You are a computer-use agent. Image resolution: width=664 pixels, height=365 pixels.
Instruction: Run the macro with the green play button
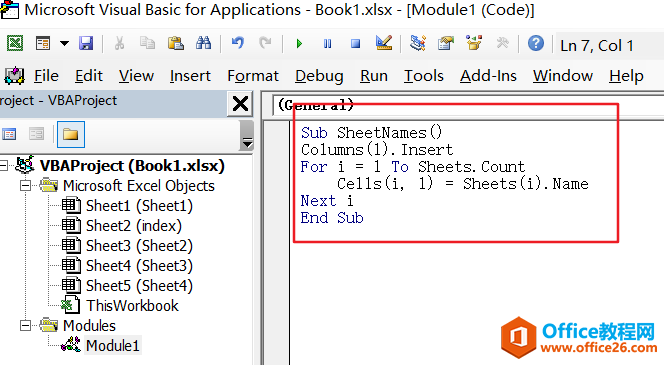point(299,43)
